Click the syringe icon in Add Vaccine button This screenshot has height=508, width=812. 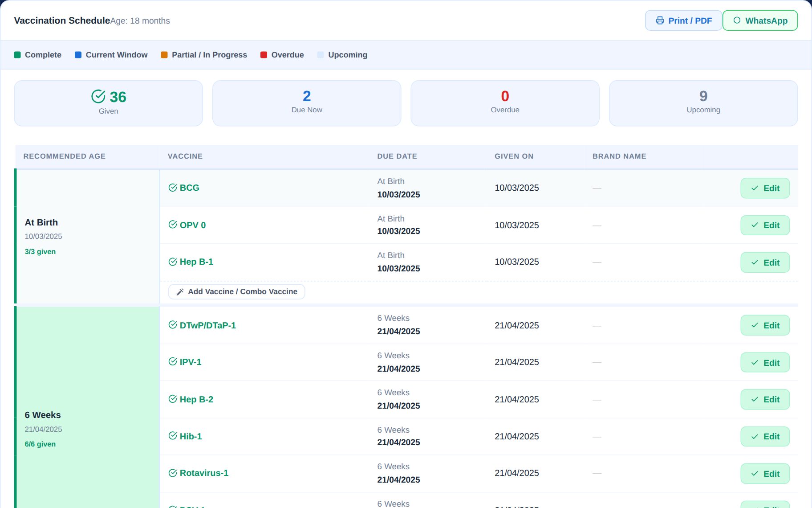tap(180, 292)
